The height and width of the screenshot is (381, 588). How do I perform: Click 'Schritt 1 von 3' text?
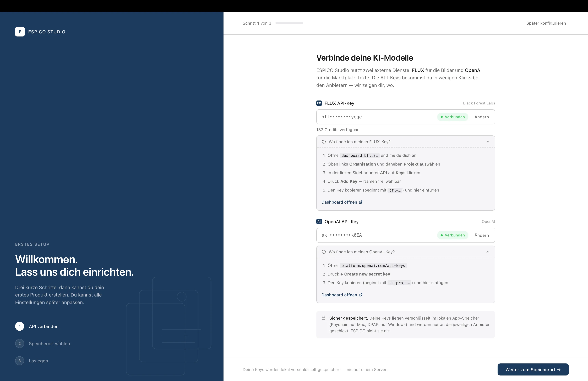(257, 23)
